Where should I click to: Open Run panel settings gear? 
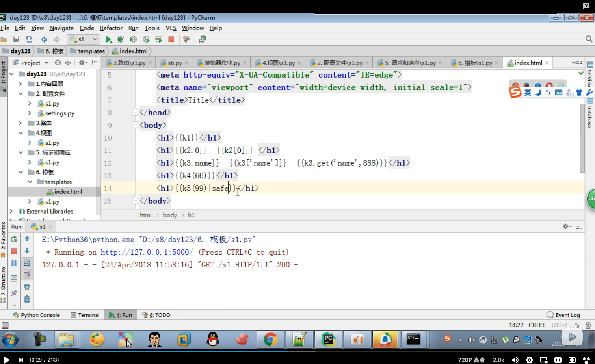coord(566,227)
